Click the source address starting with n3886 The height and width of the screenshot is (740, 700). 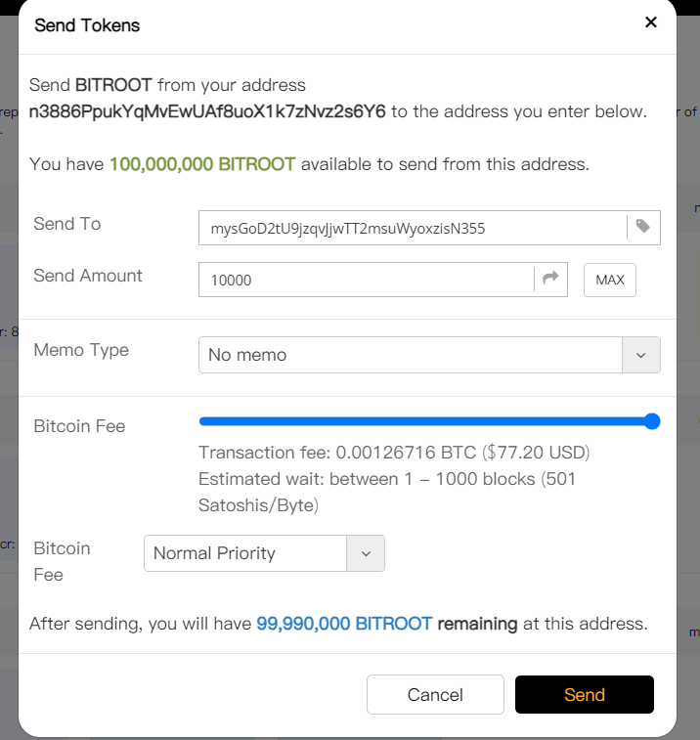tap(207, 111)
